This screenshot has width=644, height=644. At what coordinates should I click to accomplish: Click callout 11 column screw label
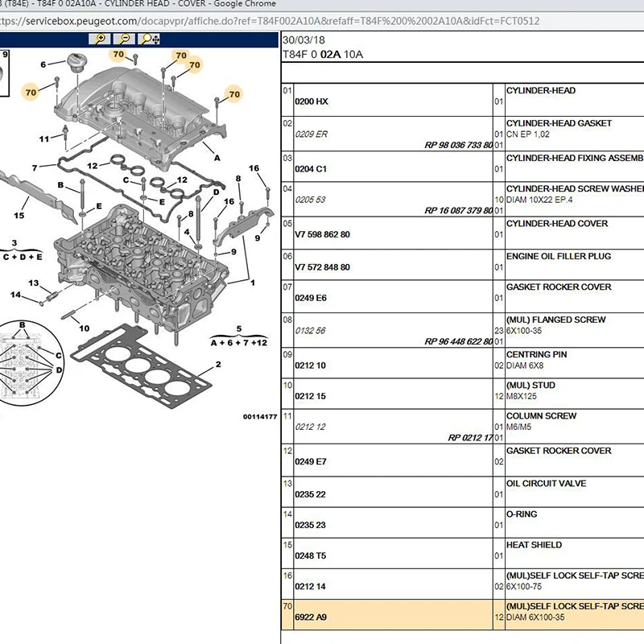click(x=44, y=138)
